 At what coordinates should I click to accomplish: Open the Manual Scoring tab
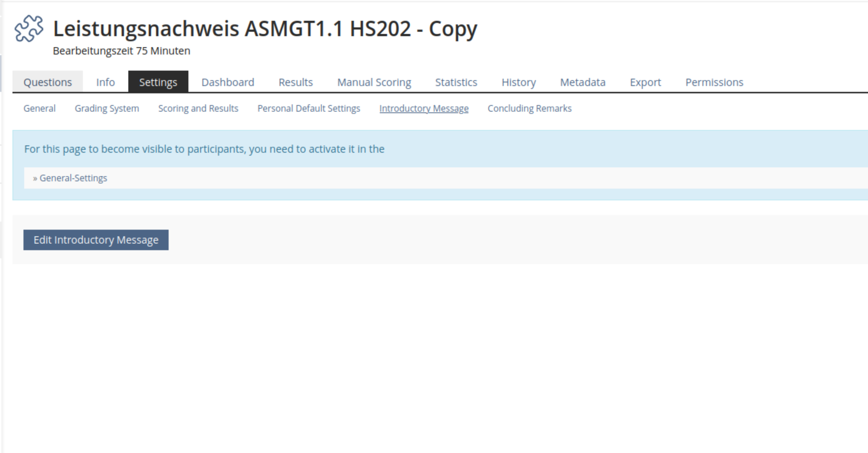point(374,82)
